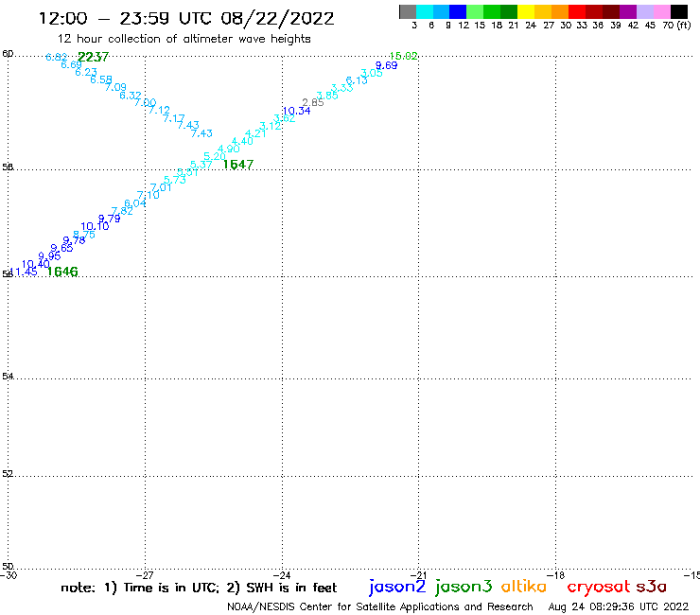Viewport: 700px width, 615px height.
Task: Click the subtitle '12 hour collection of altimeter wave heights'
Action: pyautogui.click(x=184, y=39)
